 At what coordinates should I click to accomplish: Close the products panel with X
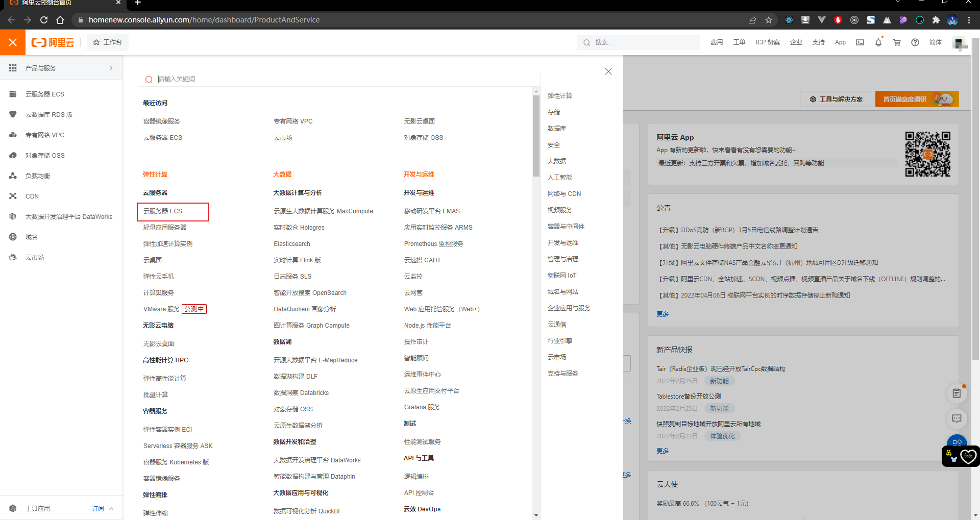(x=608, y=71)
